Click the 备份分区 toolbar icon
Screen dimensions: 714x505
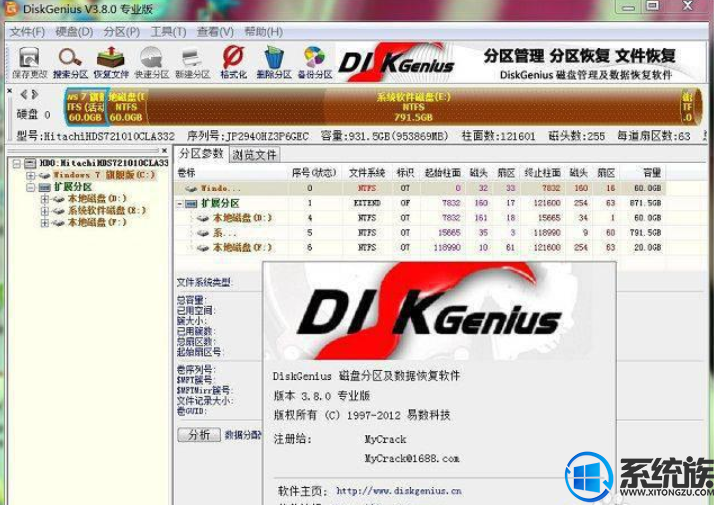click(315, 63)
